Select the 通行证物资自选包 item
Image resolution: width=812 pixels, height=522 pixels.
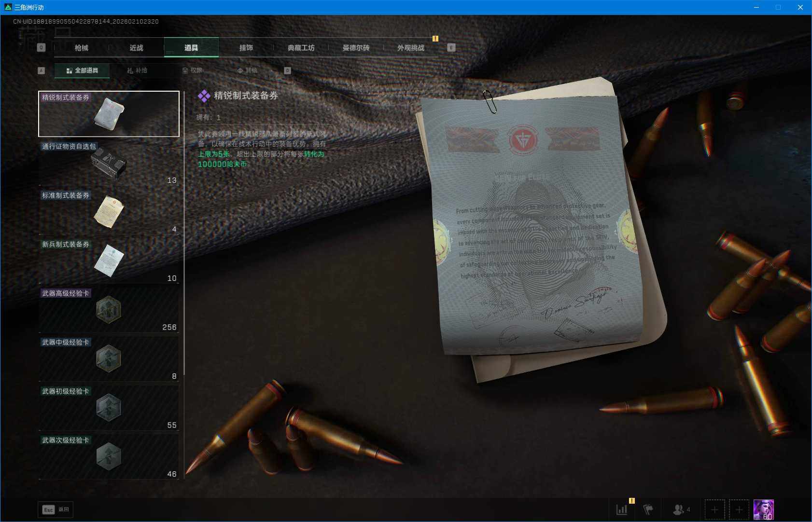tap(109, 163)
